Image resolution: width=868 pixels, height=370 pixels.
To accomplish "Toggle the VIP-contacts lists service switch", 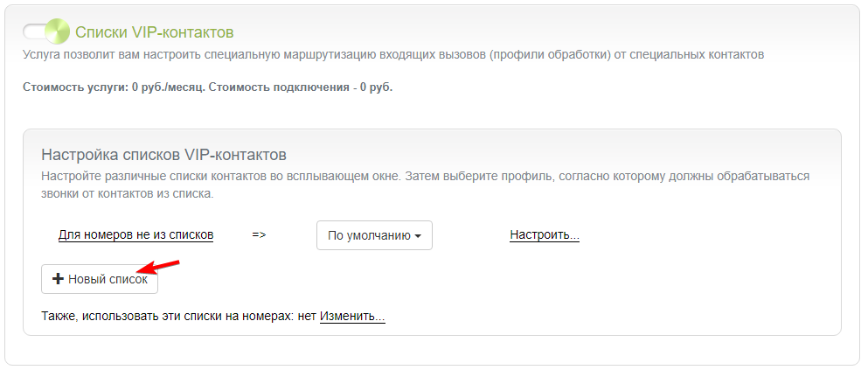I will click(46, 31).
